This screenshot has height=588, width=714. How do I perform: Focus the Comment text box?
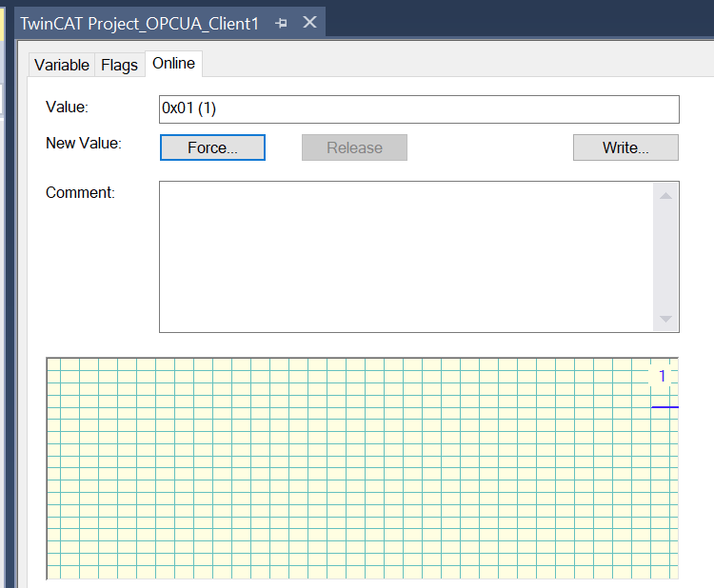[x=407, y=257]
